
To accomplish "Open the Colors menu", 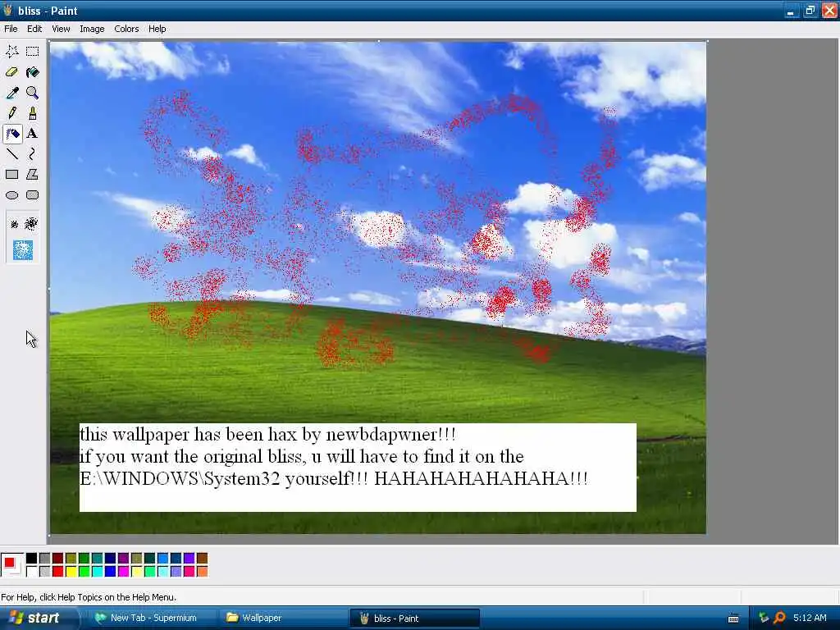I will pyautogui.click(x=126, y=29).
